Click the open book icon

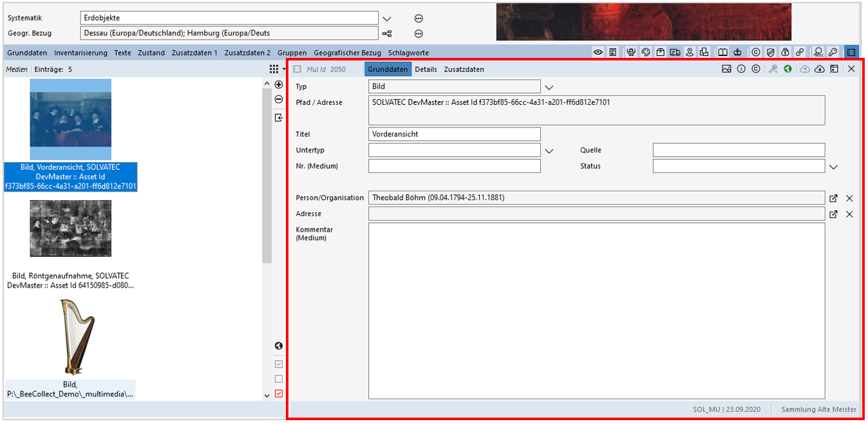click(x=723, y=52)
